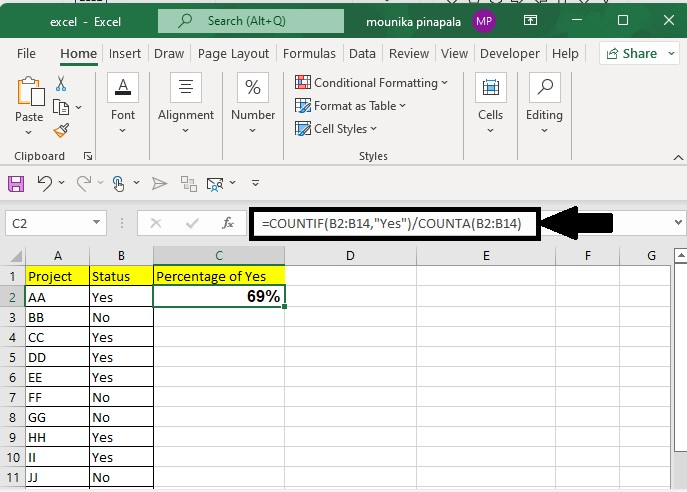Click the Paste clipboard icon
Viewport: 687px width, 492px height.
(30, 92)
